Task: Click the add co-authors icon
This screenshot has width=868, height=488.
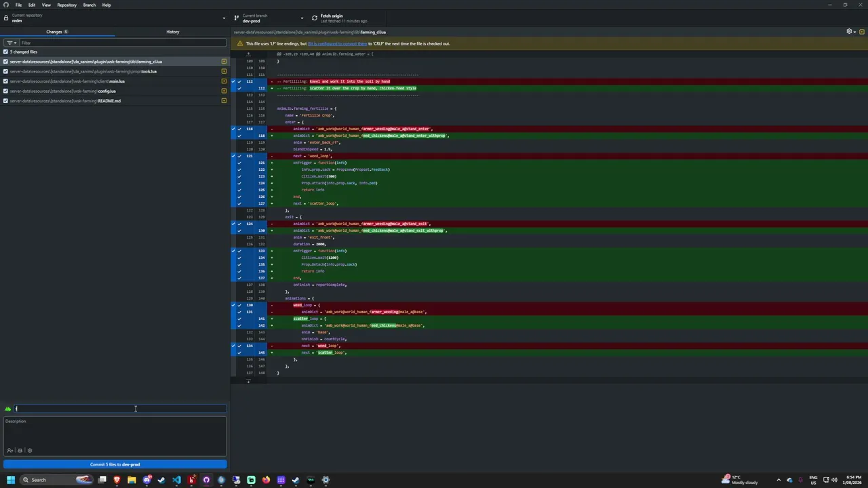Action: [x=9, y=451]
